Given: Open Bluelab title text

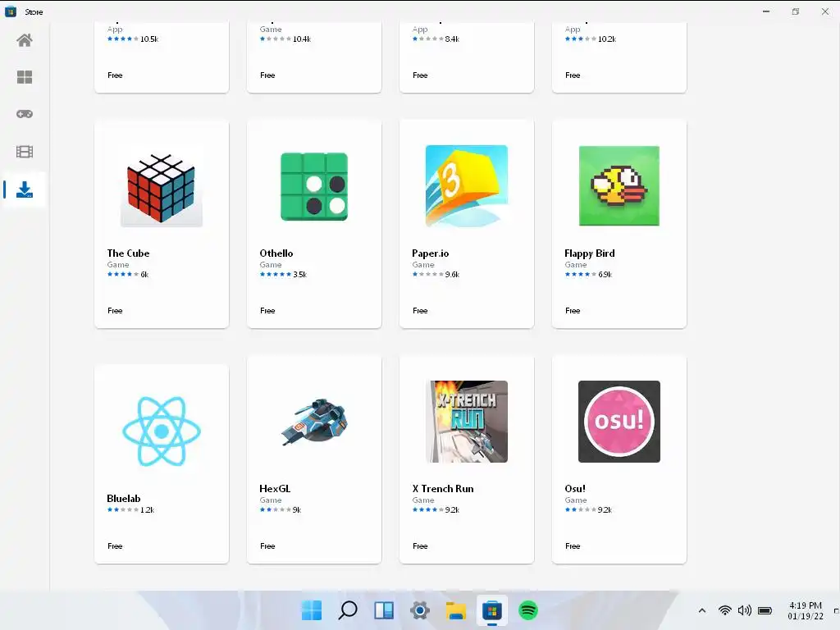Looking at the screenshot, I should [x=124, y=499].
